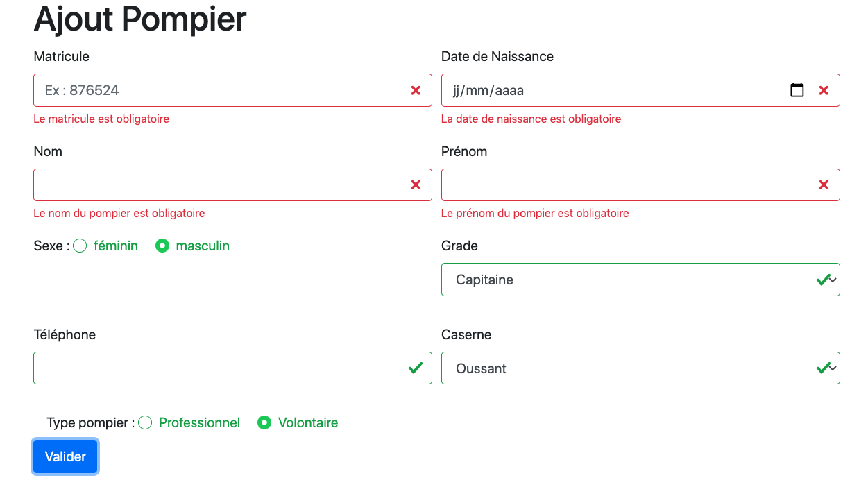Click the red X in Prénom field
The image size is (868, 496).
tap(824, 185)
